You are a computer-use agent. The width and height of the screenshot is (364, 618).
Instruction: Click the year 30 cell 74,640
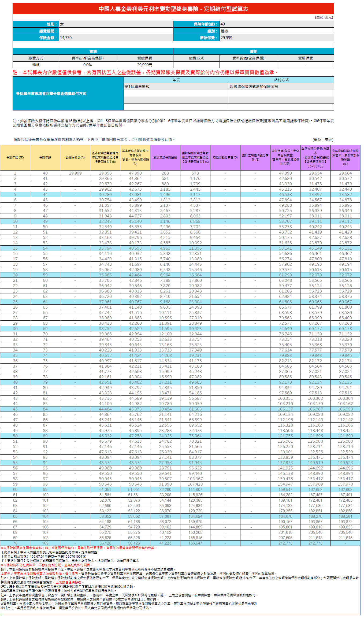coord(285,329)
